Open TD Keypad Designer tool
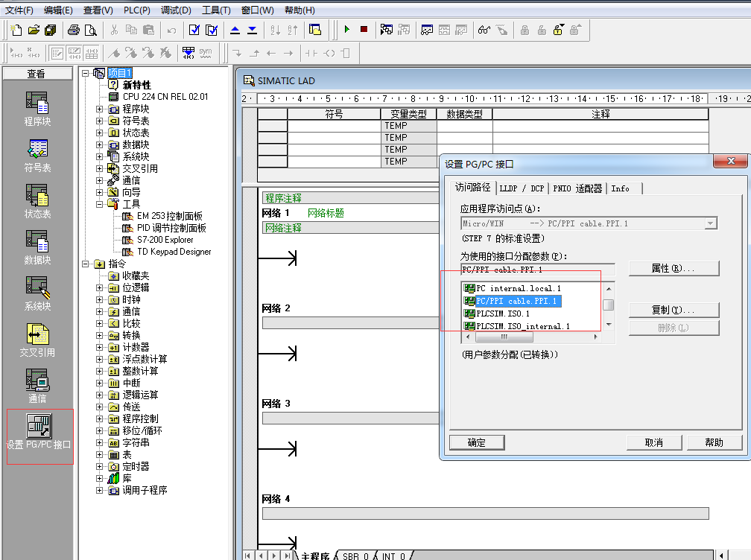Image resolution: width=751 pixels, height=560 pixels. point(167,252)
